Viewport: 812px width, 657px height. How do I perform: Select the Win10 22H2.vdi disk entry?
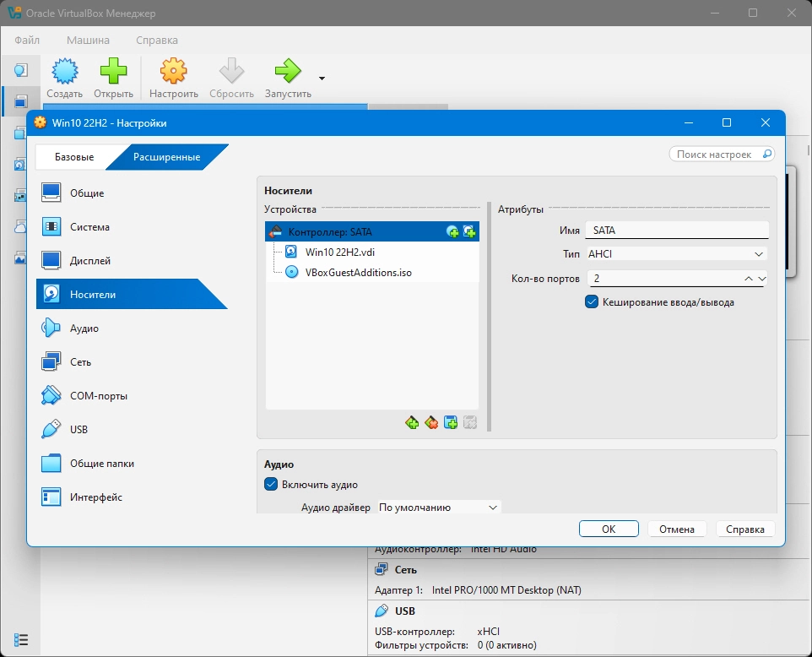click(372, 252)
